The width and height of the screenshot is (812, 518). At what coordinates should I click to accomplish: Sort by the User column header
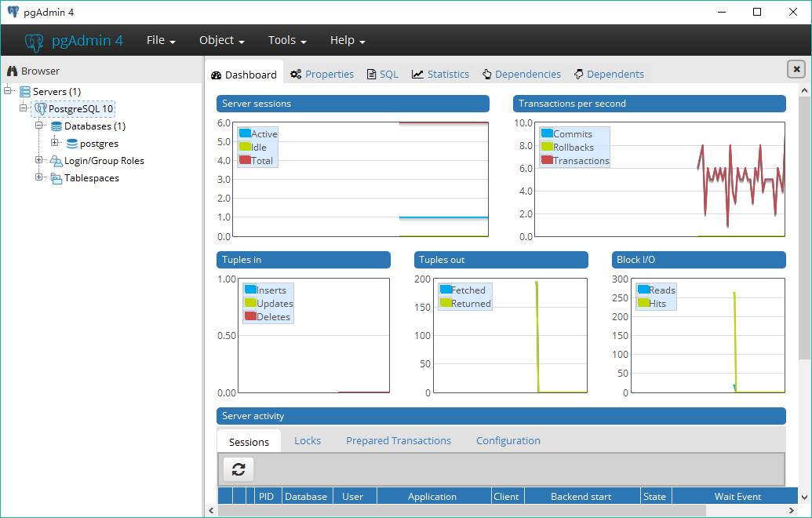pyautogui.click(x=353, y=496)
